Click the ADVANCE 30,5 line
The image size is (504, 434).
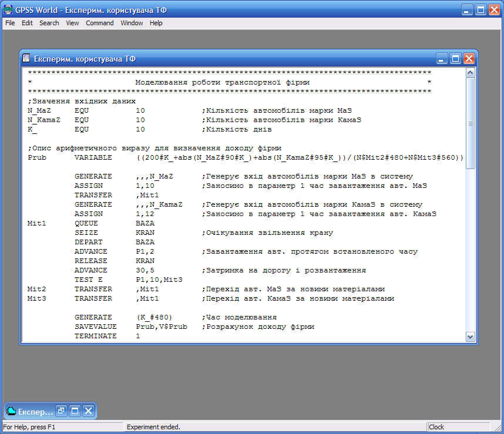[x=220, y=270]
